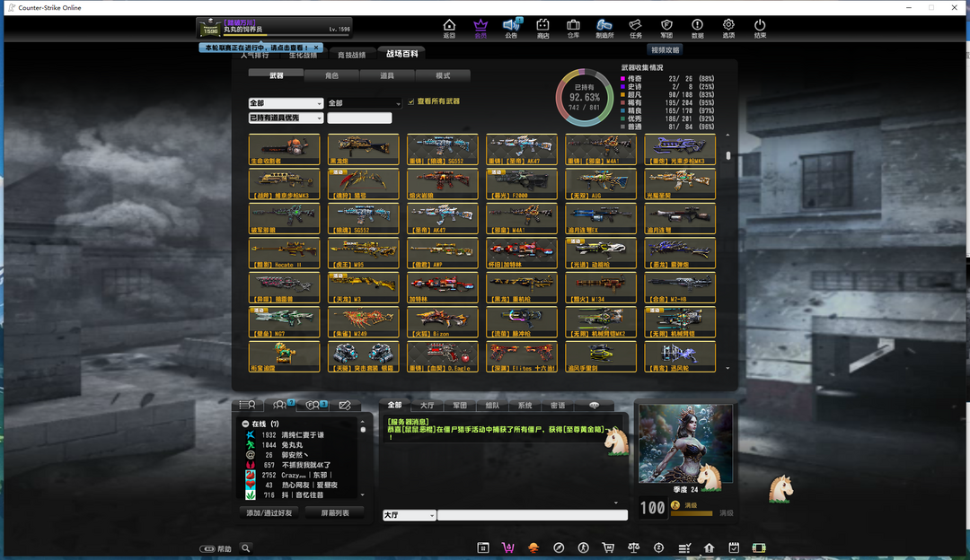Open the 军团 clan shield icon
This screenshot has width=970, height=560.
pos(666,28)
